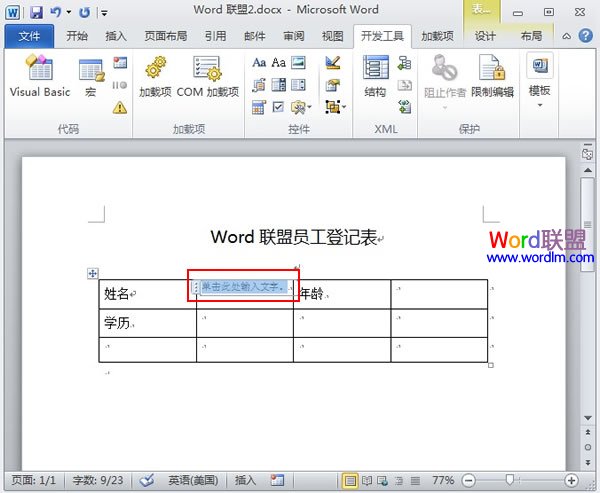Click the XML Schema icon
Screen dimensions: 600x493
[x=404, y=63]
